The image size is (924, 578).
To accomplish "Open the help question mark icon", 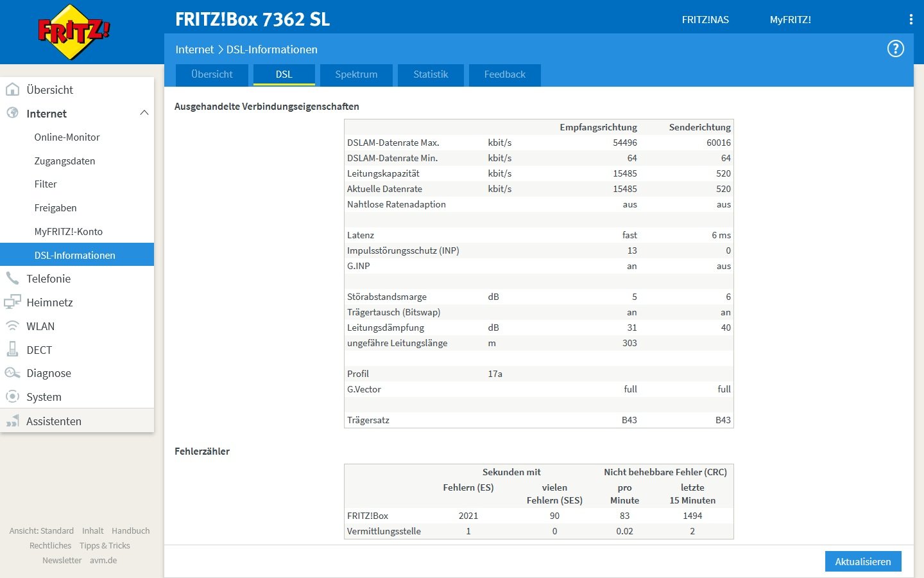I will (x=895, y=49).
